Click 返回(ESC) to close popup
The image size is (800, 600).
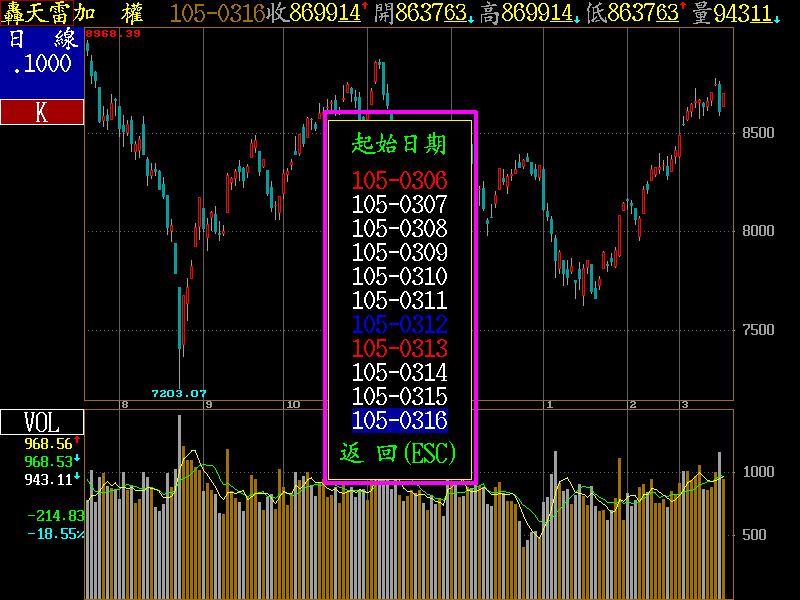click(x=399, y=454)
